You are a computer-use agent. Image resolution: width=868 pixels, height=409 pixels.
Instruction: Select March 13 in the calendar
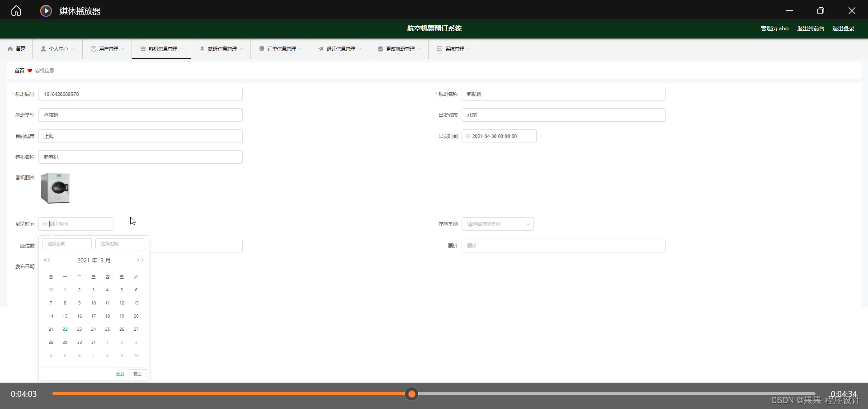(136, 303)
